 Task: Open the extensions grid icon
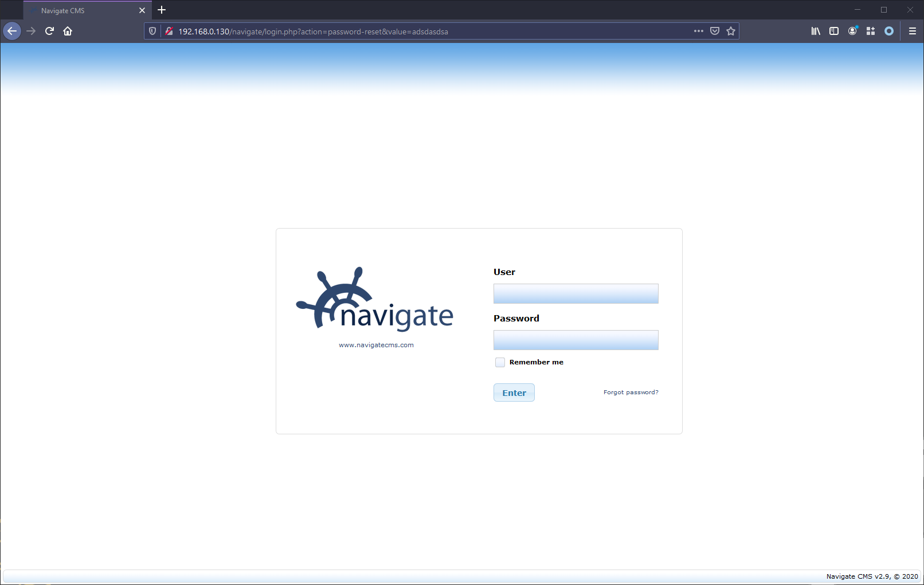pyautogui.click(x=871, y=31)
